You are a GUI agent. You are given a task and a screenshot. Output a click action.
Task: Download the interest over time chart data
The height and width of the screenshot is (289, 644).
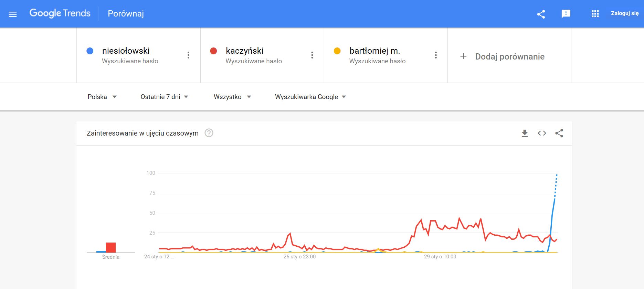pos(525,133)
